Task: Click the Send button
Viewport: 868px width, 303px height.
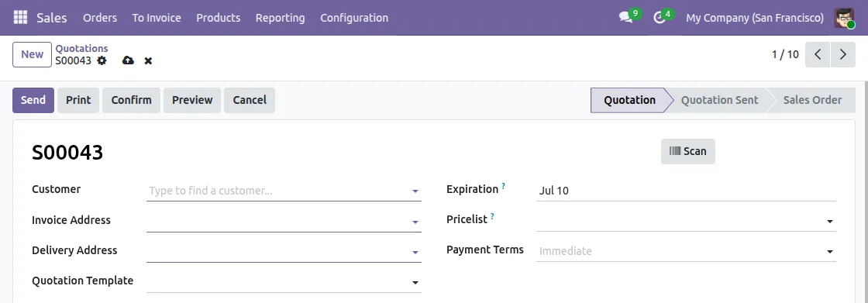Action: [33, 100]
